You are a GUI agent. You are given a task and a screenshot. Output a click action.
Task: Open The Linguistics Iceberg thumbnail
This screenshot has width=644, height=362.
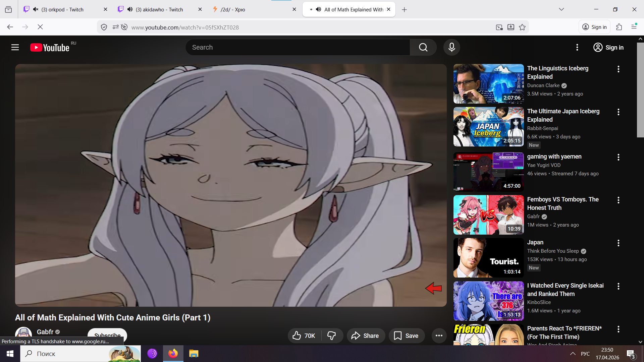[488, 84]
